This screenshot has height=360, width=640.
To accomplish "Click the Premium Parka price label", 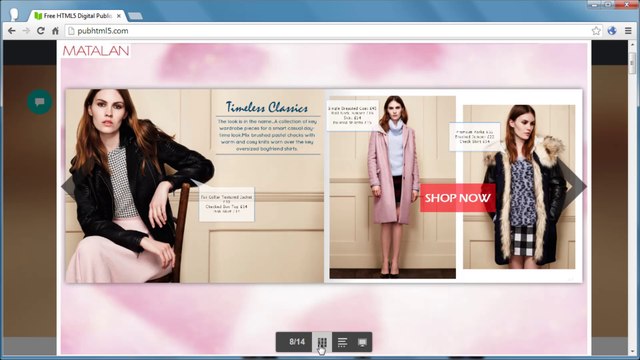I will (474, 137).
